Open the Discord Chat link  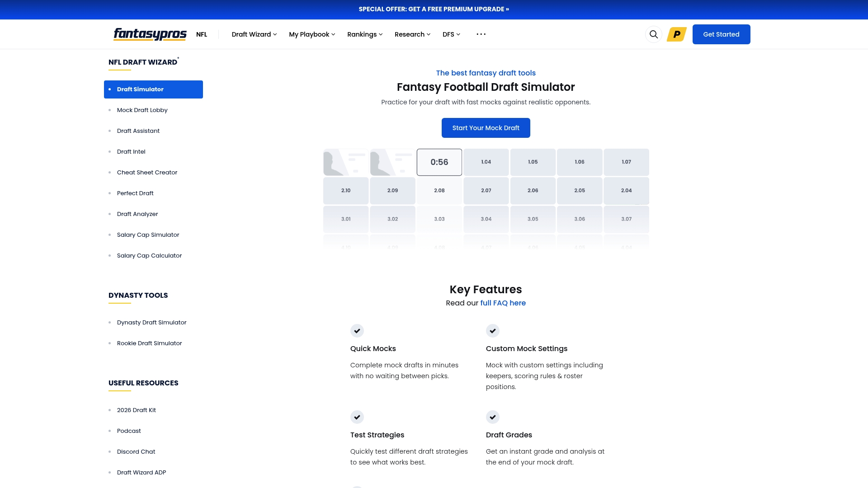136,452
